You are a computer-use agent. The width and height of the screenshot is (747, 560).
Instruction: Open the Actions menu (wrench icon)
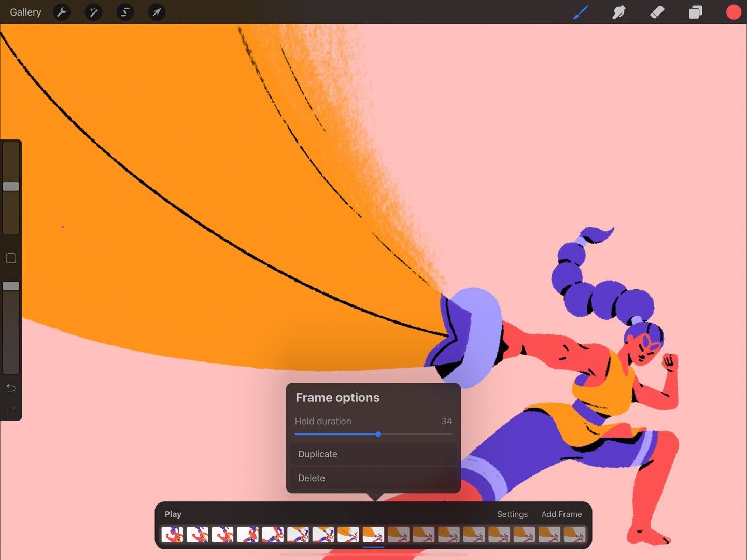pos(62,12)
